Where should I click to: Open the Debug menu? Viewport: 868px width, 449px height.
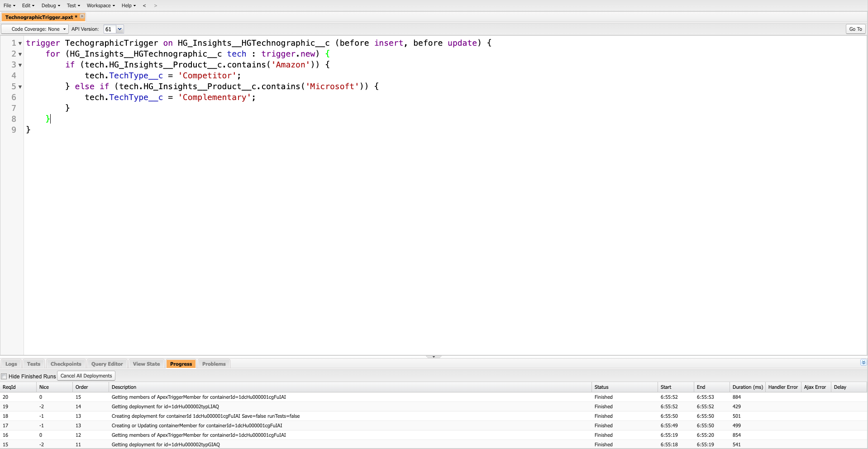click(51, 5)
